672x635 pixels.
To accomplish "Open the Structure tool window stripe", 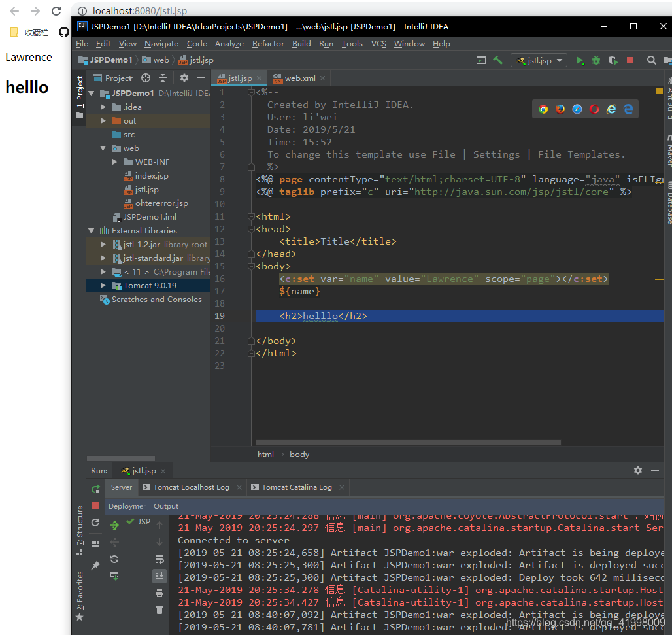I will pyautogui.click(x=80, y=530).
